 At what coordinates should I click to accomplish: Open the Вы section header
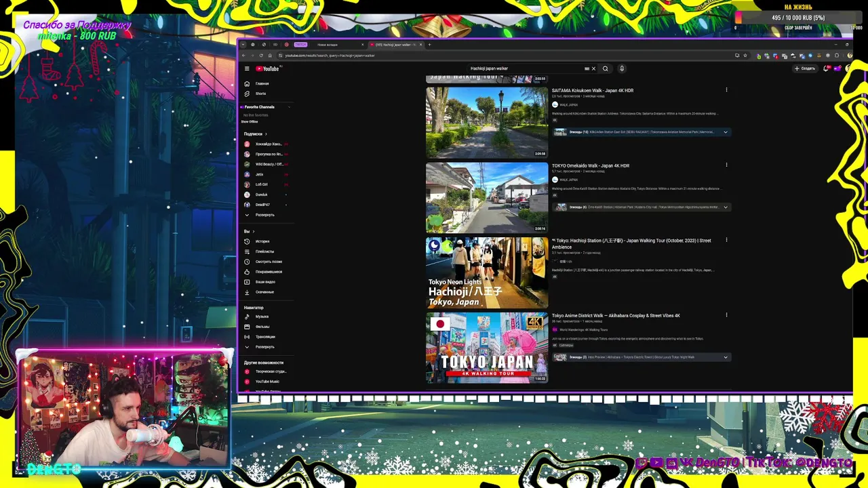click(249, 232)
